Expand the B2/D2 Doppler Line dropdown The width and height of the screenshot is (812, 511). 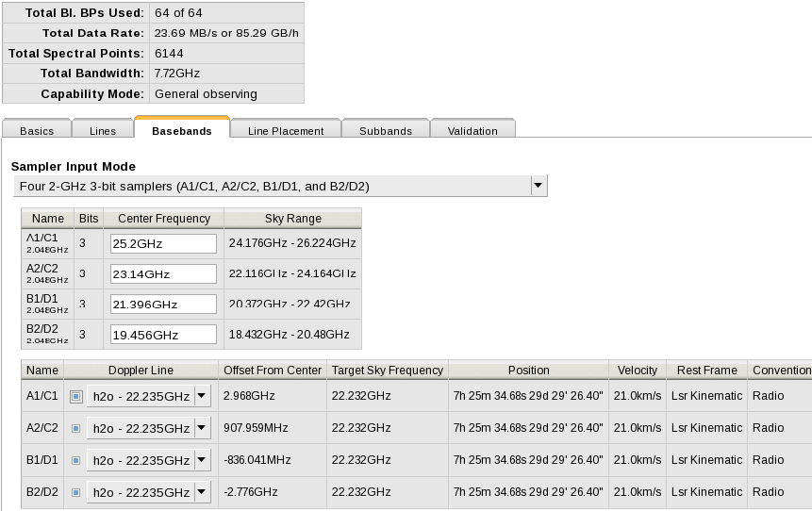[202, 492]
